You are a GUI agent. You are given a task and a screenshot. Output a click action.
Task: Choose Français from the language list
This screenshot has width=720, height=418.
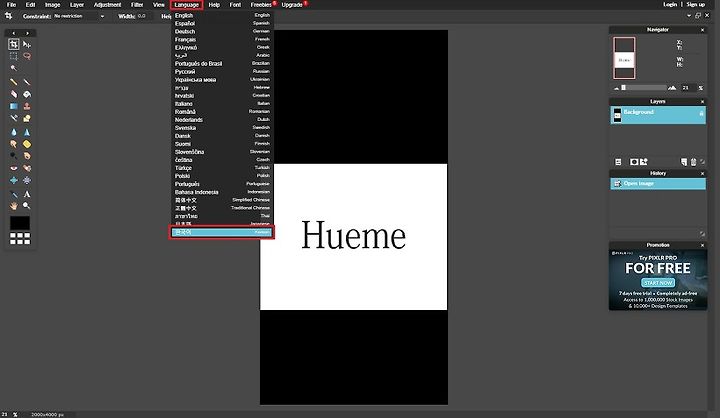click(222, 40)
